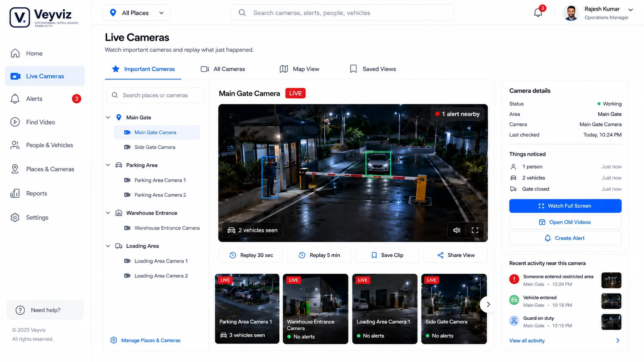Viewport: 644px width, 362px height.
Task: Select Main Gate Camera in the tree
Action: click(157, 132)
